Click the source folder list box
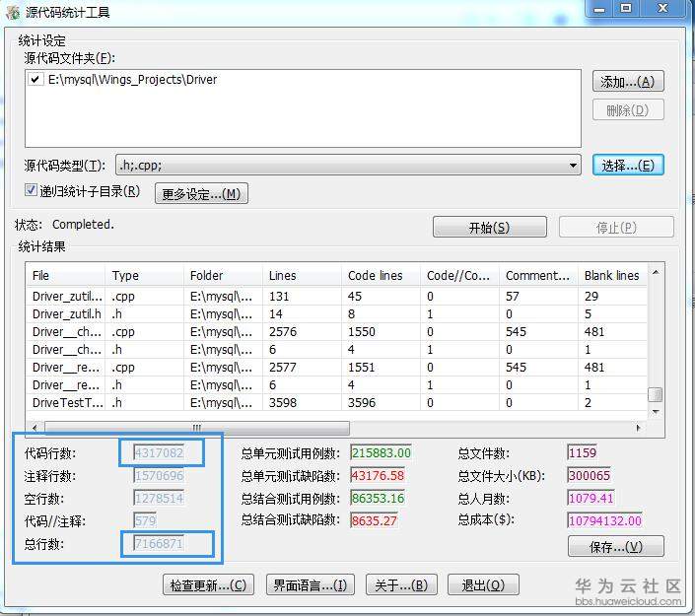Viewport: 695px width, 616px height. (x=304, y=108)
